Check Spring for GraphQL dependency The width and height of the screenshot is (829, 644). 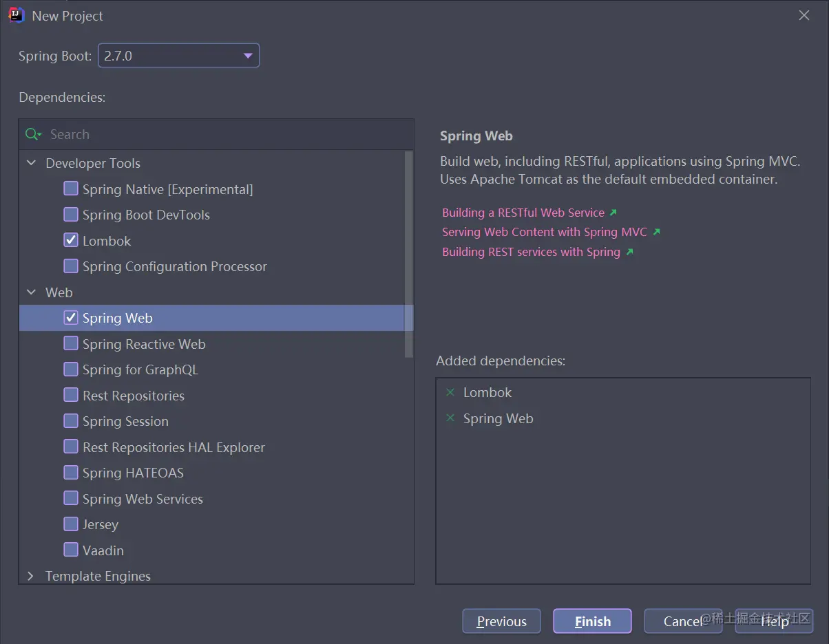(71, 369)
